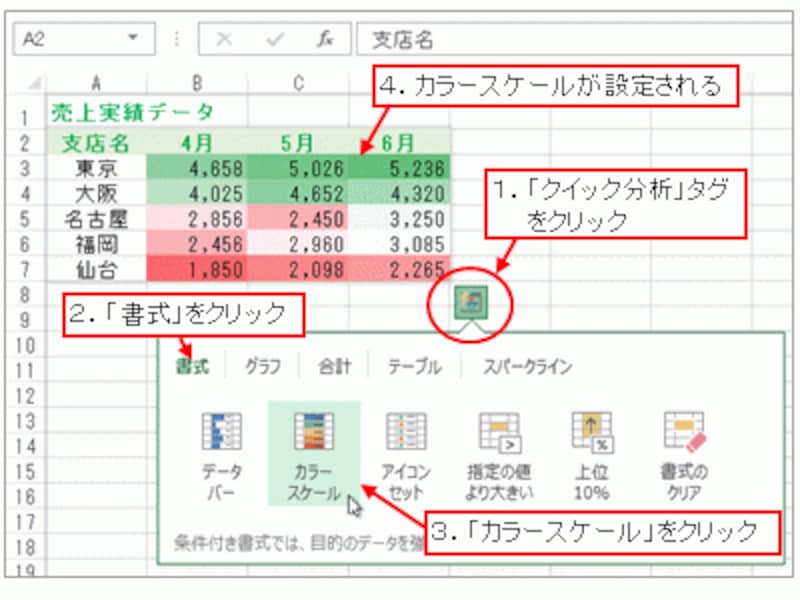Select column A header

tap(96, 83)
